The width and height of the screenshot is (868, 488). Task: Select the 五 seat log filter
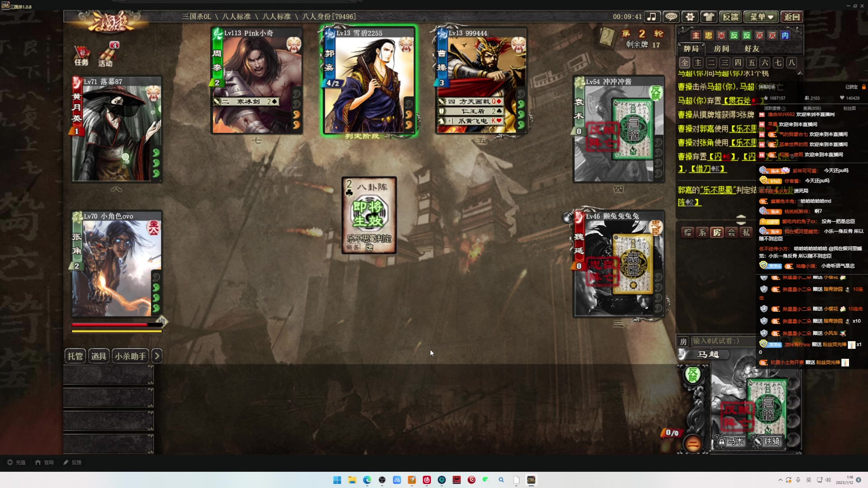pos(751,63)
